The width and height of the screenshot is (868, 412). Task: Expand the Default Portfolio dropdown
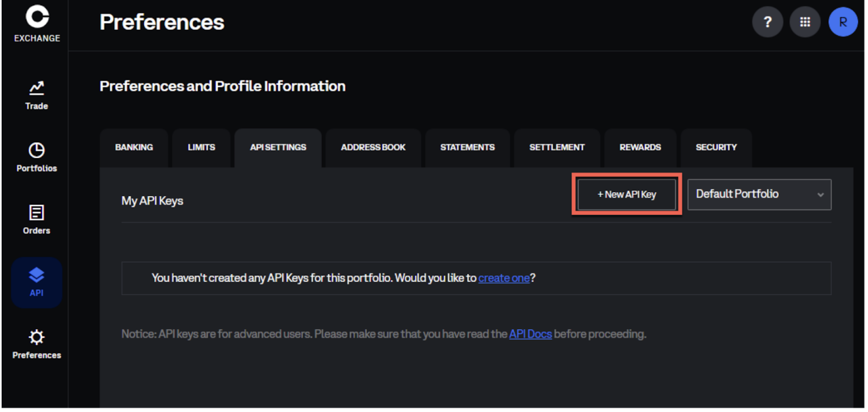pyautogui.click(x=760, y=195)
